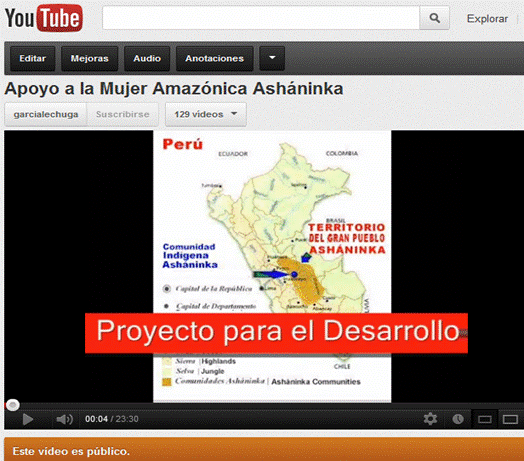Switch to large player size
524x461 pixels.
(510, 419)
